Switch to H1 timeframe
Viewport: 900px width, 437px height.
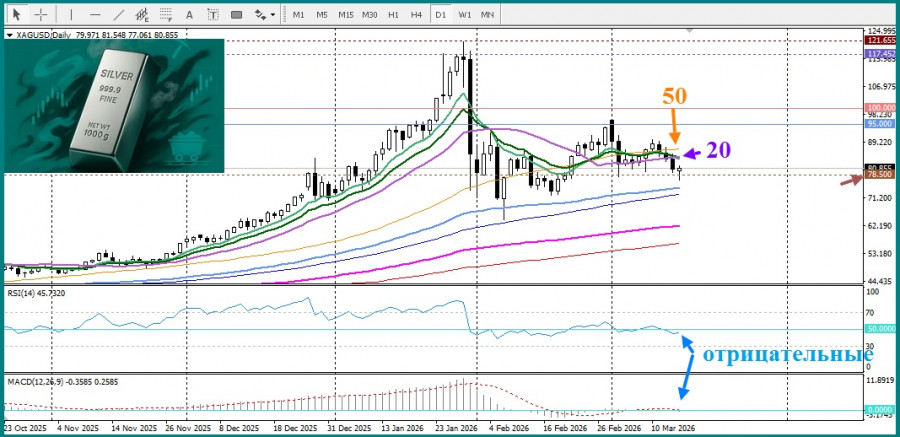(393, 14)
